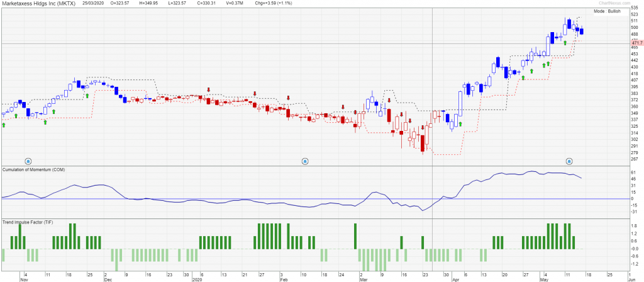Screen dimensions: 644x282
Task: Click the 1.8 label on the TIF axis
Action: (634, 226)
